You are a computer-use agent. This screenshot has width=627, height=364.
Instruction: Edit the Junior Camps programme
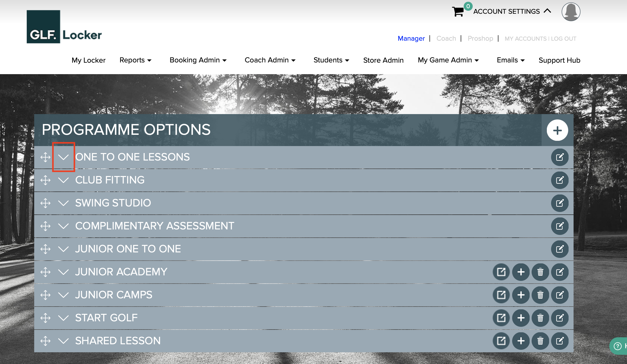pos(560,295)
